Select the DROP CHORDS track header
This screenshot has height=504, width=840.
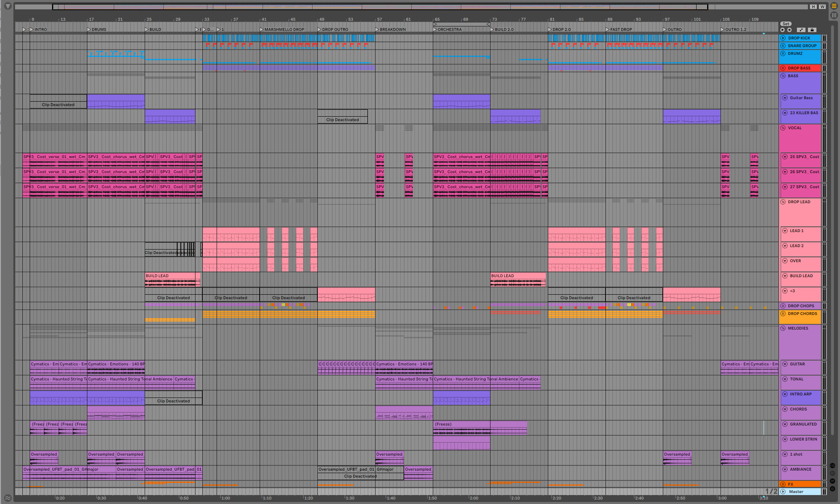pyautogui.click(x=802, y=314)
